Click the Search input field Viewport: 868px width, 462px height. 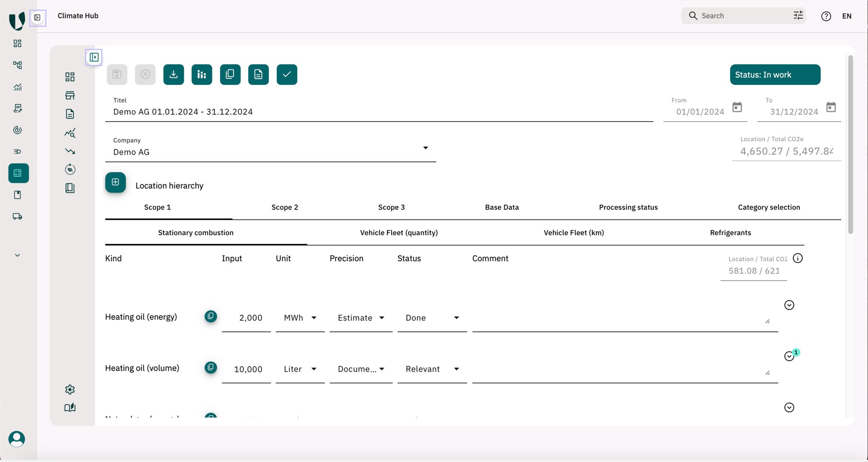[x=743, y=16]
